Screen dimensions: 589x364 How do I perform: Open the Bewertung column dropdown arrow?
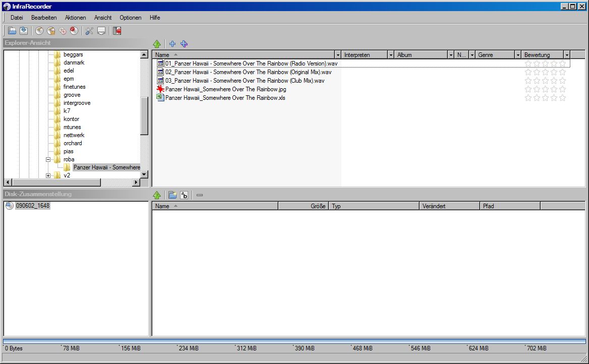pyautogui.click(x=567, y=55)
